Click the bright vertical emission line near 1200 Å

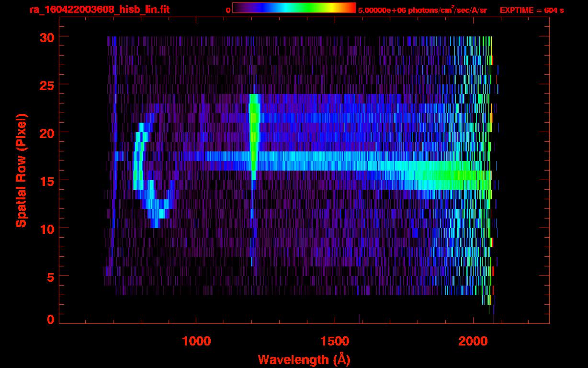(254, 134)
